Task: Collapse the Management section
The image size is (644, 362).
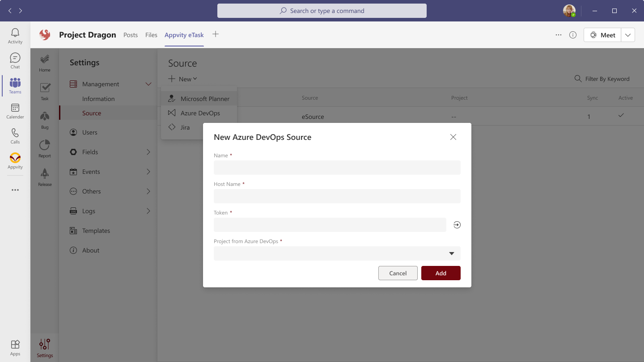Action: (148, 84)
